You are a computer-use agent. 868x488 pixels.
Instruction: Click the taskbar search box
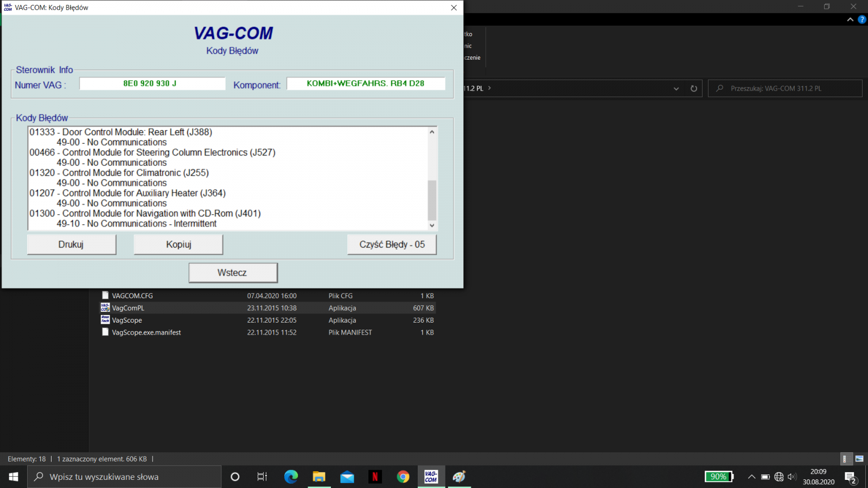(124, 477)
